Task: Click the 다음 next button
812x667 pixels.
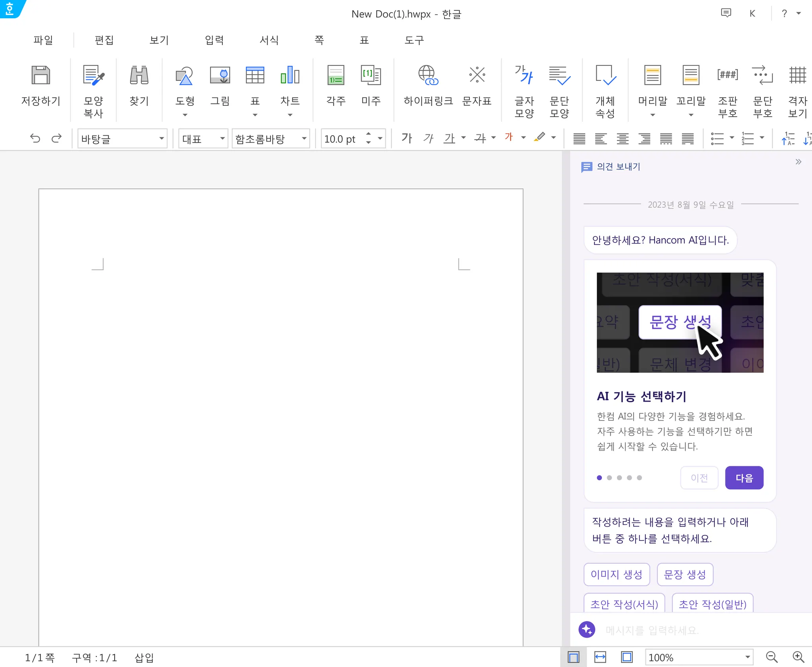Action: (x=744, y=478)
